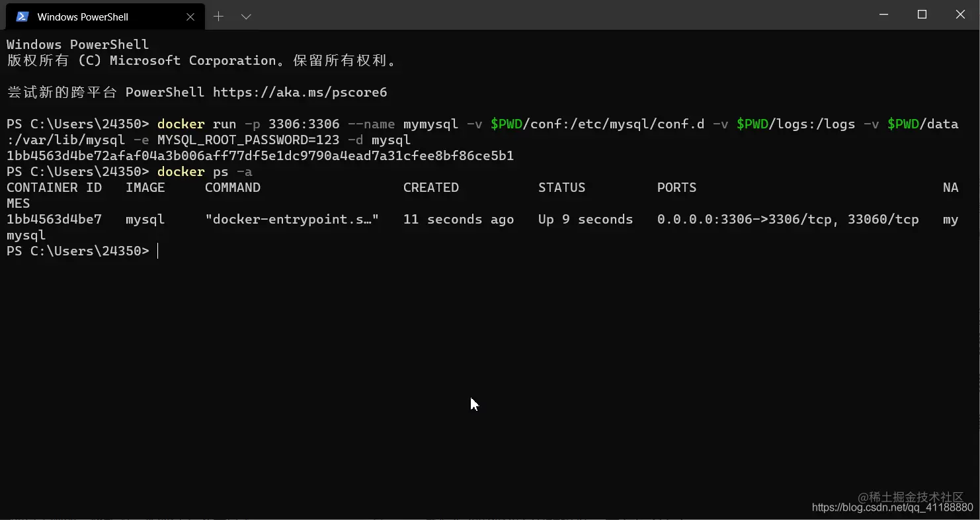Open a new tab with plus button

click(219, 17)
